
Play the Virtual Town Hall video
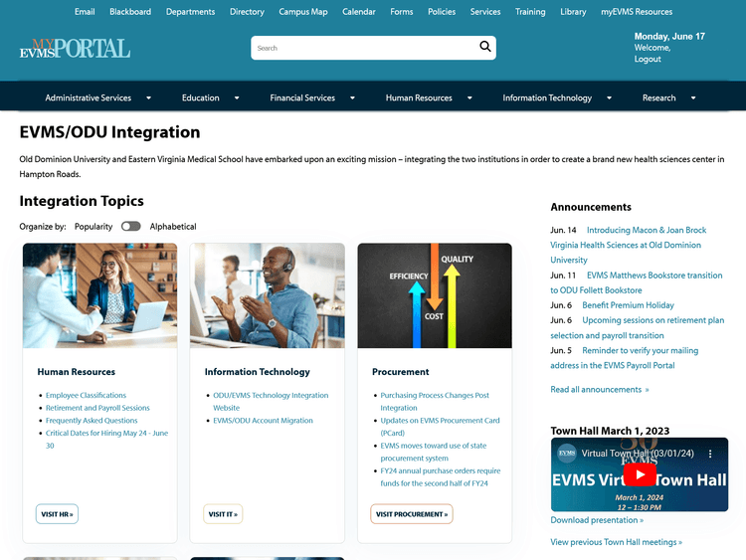[640, 474]
